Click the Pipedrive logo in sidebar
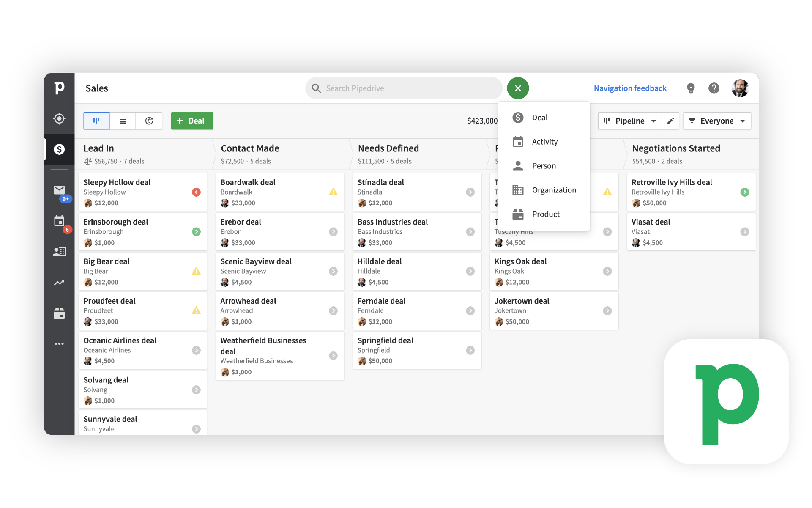This screenshot has width=812, height=508. coord(59,88)
